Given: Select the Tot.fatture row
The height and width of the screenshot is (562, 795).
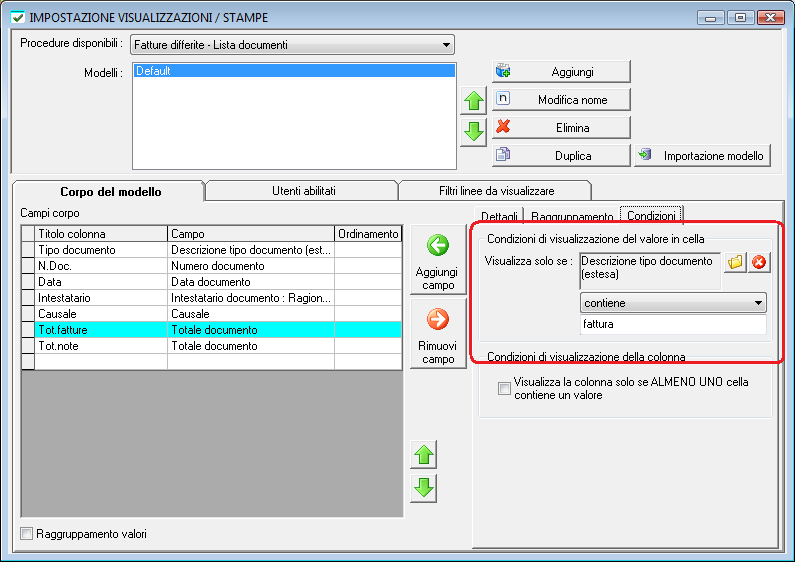Looking at the screenshot, I should pyautogui.click(x=212, y=330).
